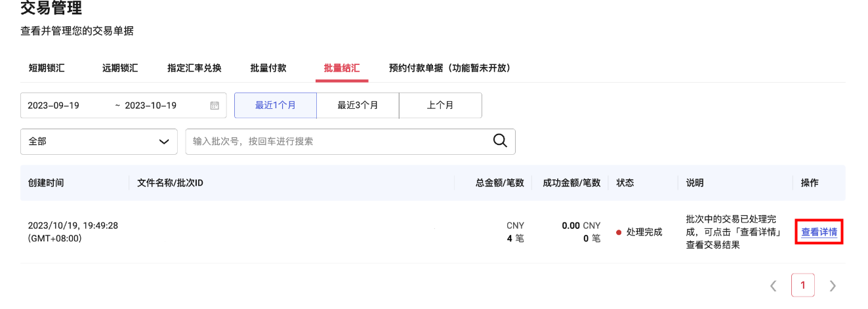Open the end date 2023-10-19 picker
Screen dimensions: 868x309
coord(151,106)
